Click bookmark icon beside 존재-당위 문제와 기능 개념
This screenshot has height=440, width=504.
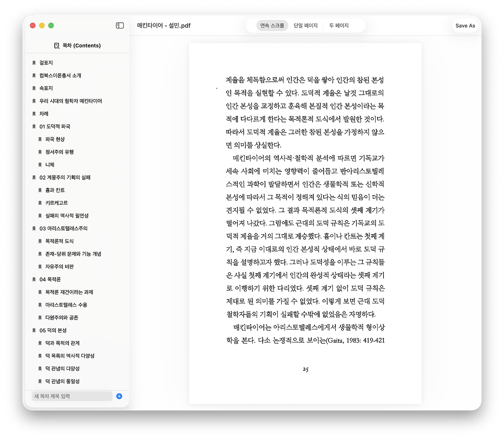coord(40,254)
